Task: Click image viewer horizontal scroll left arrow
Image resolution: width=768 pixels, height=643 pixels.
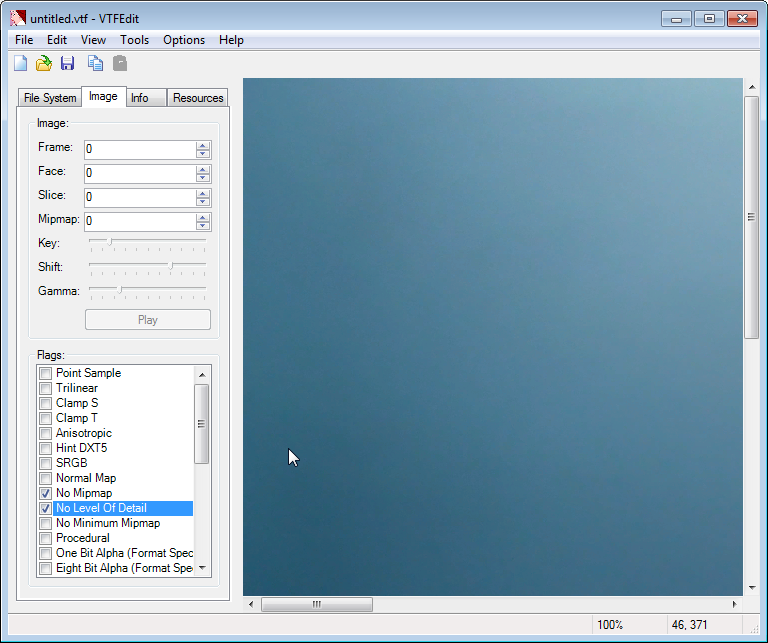Action: point(251,604)
